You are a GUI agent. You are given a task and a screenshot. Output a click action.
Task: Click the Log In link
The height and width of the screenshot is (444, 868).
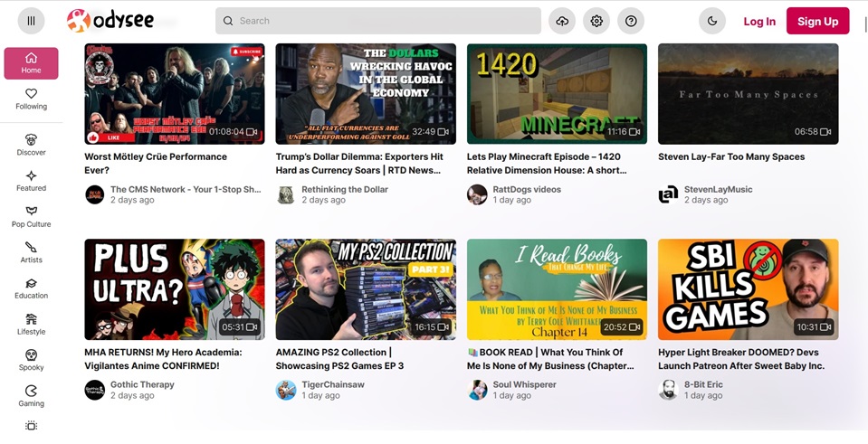click(x=758, y=21)
